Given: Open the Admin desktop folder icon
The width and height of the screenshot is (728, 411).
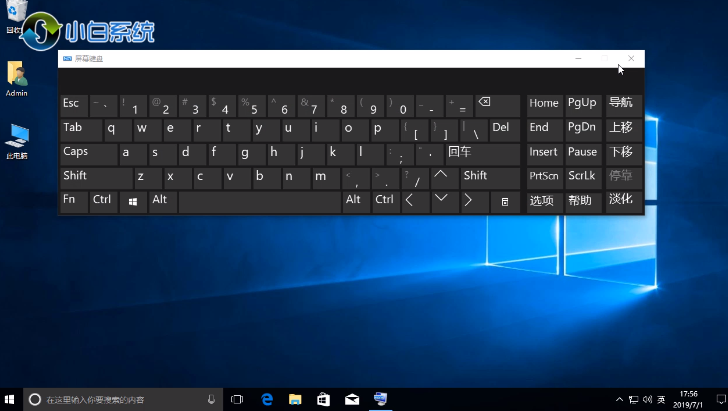Looking at the screenshot, I should [17, 79].
